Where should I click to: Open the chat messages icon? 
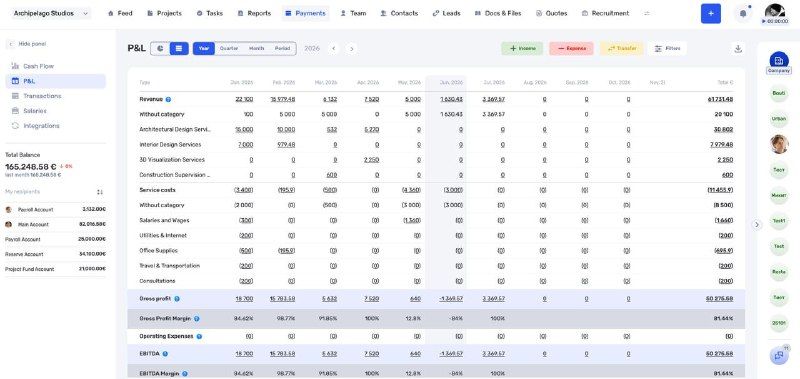(779, 356)
